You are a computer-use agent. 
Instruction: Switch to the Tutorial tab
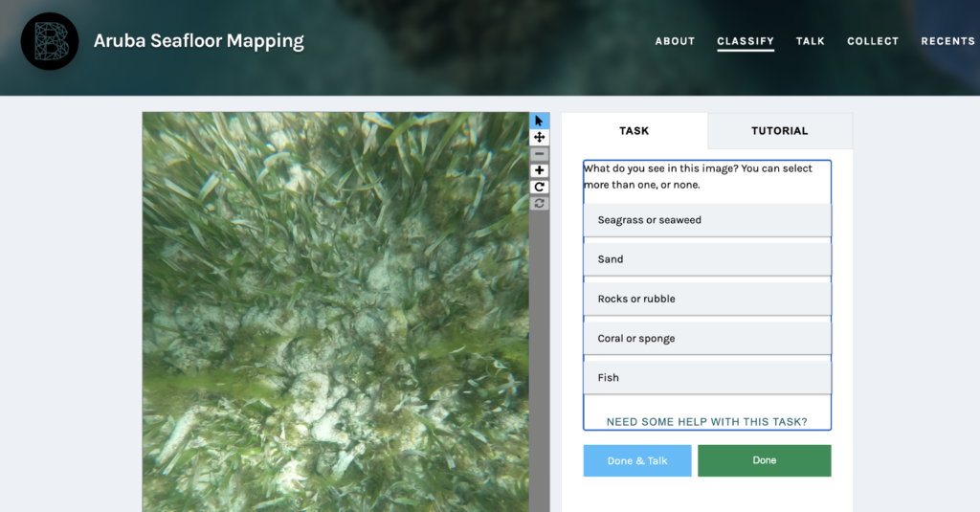779,131
